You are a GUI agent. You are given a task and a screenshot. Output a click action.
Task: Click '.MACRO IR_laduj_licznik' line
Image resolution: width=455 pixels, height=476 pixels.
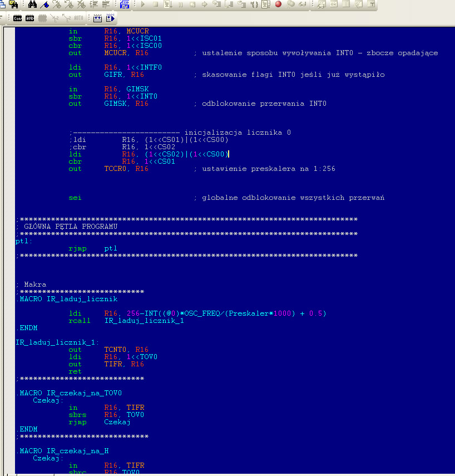tap(67, 300)
